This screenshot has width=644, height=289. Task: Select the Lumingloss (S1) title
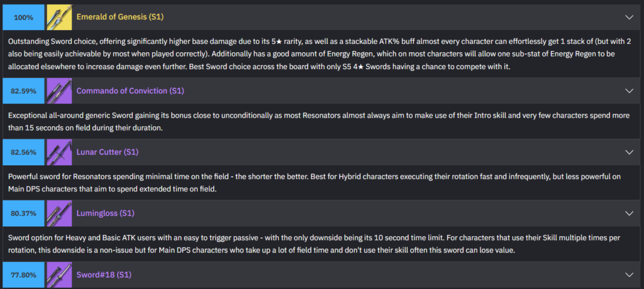click(105, 214)
